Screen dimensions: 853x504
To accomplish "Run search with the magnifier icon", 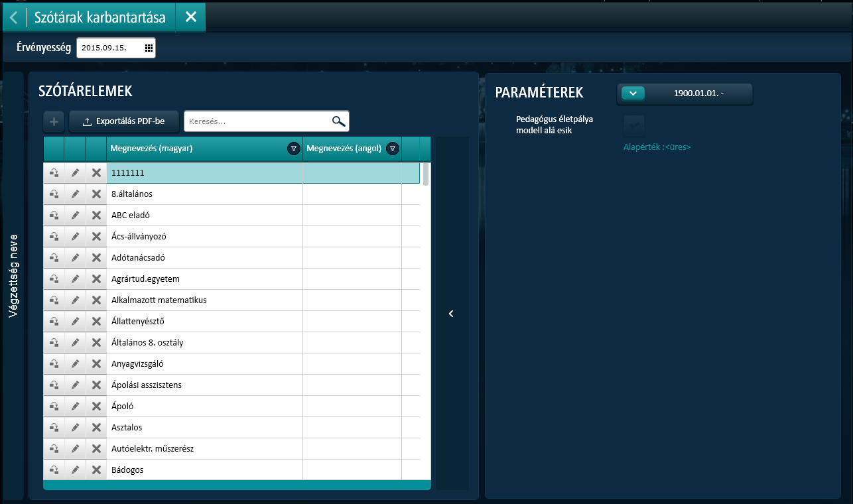I will pos(339,121).
